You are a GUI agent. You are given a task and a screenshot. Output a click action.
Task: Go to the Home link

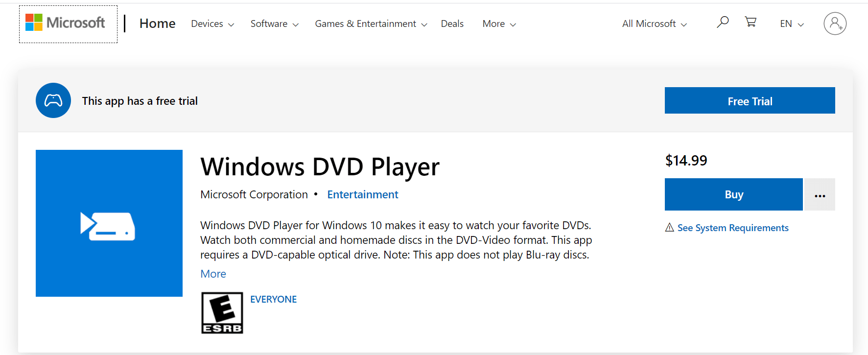pyautogui.click(x=157, y=24)
